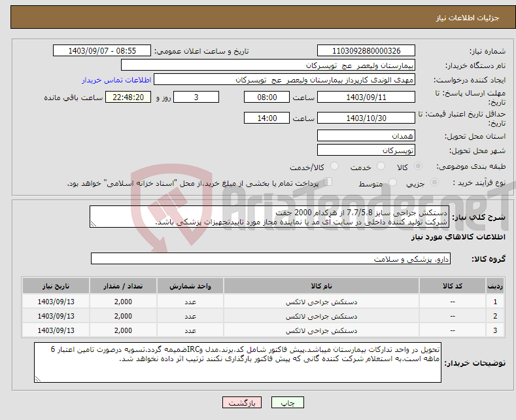Image resolution: width=516 pixels, height=420 pixels.
Task: Click the buyer organization name field
Action: [268, 65]
